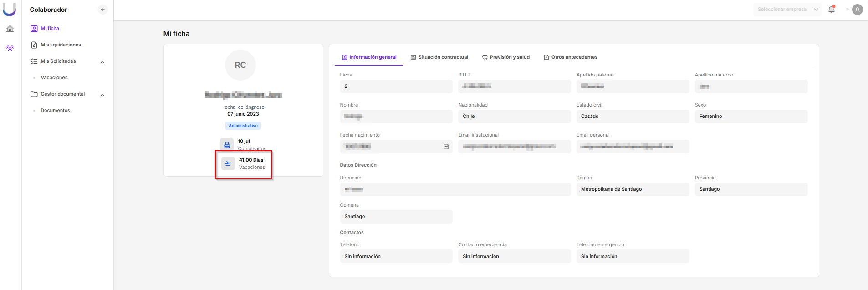Click the collaborators people icon in left rail
This screenshot has width=868, height=290.
[10, 48]
